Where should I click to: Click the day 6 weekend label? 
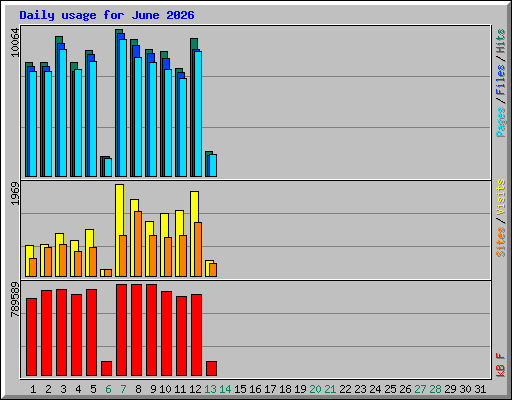pyautogui.click(x=108, y=389)
